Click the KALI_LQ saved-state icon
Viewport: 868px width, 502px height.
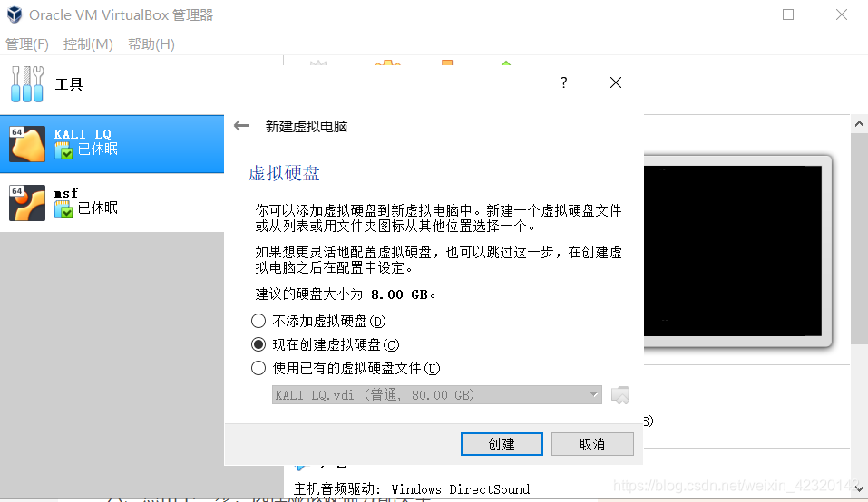(x=63, y=150)
